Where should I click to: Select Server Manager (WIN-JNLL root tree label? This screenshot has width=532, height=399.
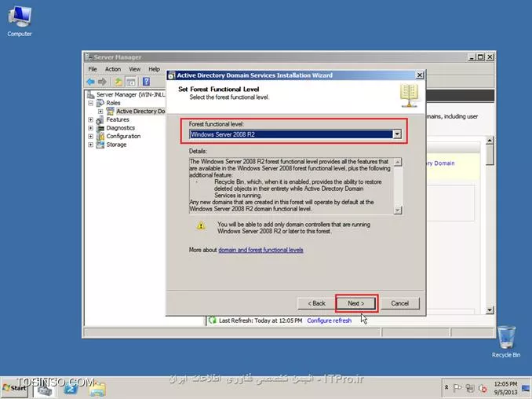click(130, 94)
